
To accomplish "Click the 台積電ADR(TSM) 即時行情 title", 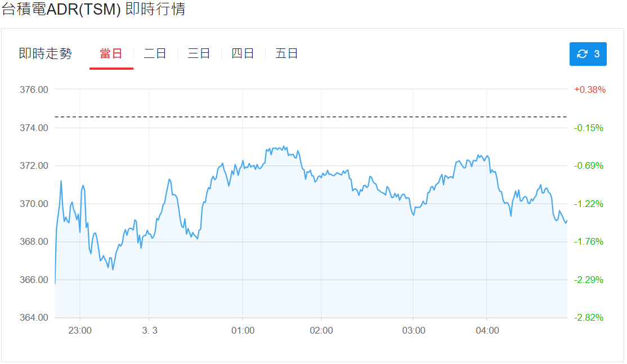I will click(93, 10).
